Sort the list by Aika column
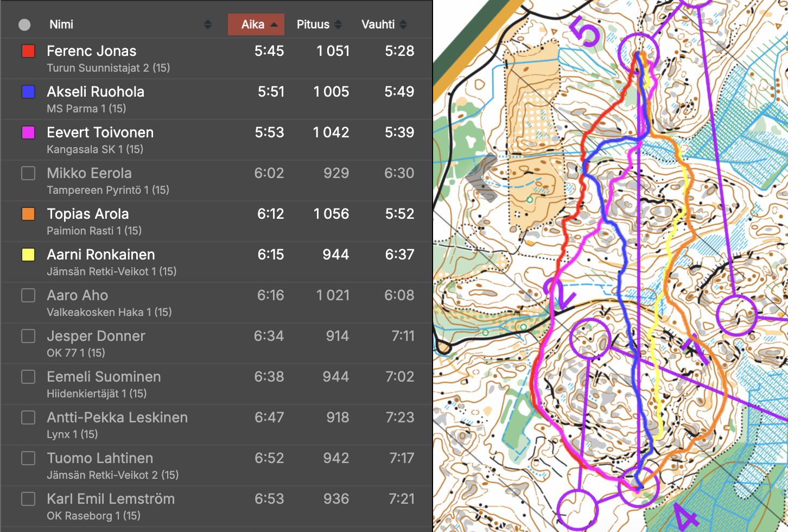This screenshot has width=788, height=532. [256, 24]
